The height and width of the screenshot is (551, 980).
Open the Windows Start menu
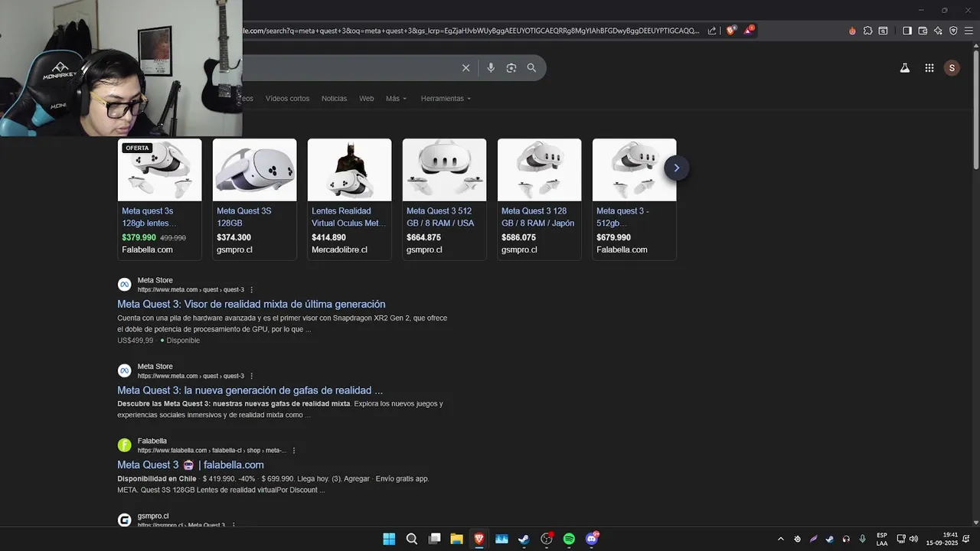pos(389,539)
